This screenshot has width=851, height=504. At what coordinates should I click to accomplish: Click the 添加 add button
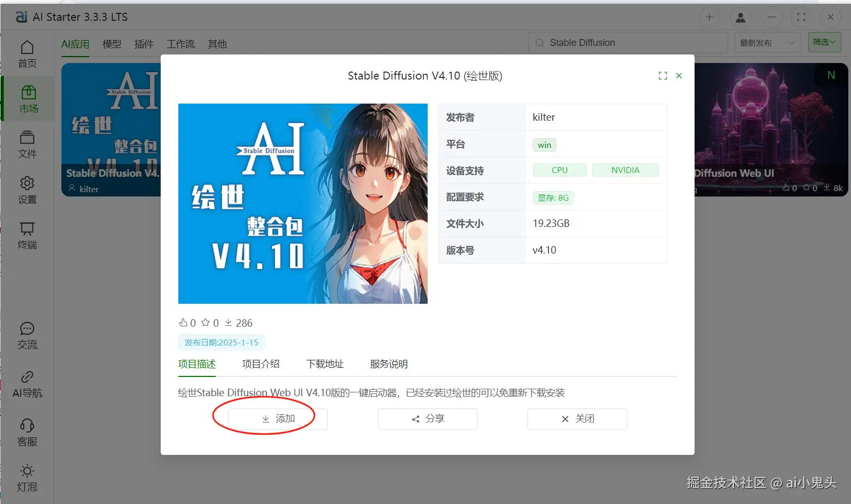pos(278,419)
